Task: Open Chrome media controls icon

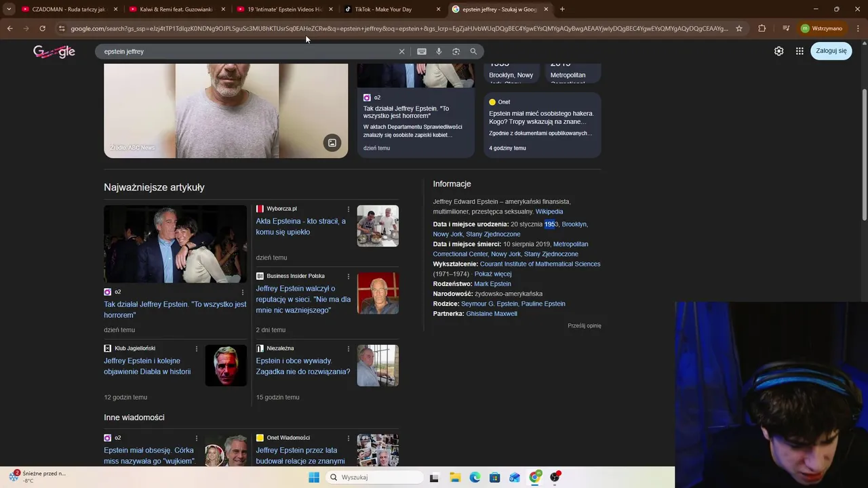Action: [x=785, y=28]
